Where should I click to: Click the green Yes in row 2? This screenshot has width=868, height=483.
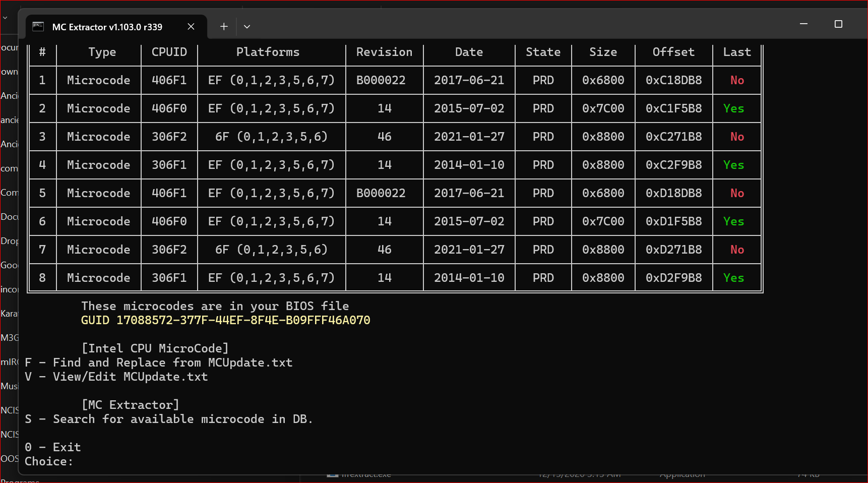click(x=733, y=108)
